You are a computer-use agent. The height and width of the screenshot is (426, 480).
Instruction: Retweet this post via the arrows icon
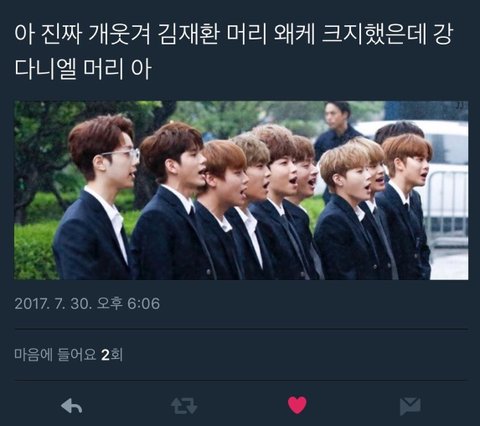pos(184,406)
